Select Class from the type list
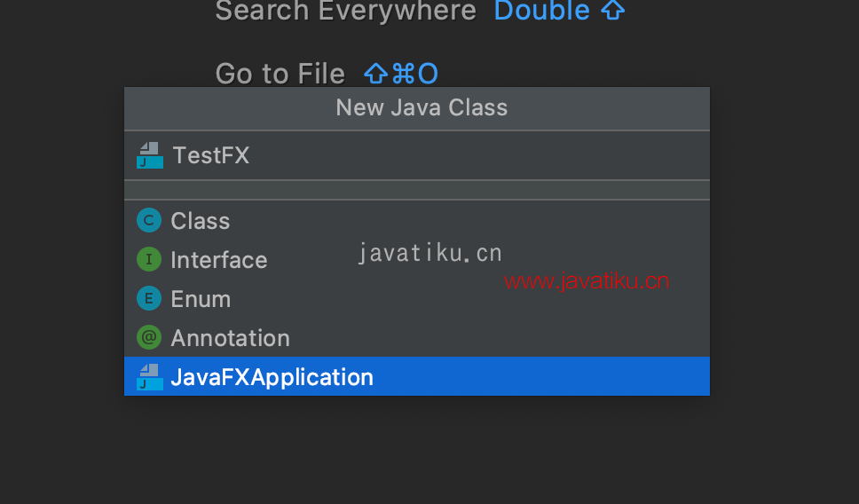This screenshot has width=859, height=504. (x=417, y=220)
